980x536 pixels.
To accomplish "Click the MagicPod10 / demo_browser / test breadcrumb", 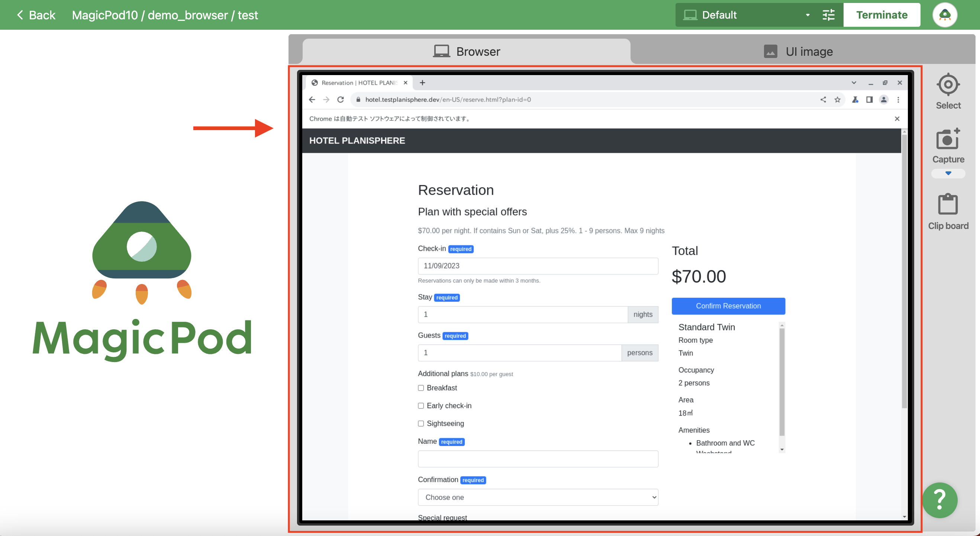I will click(165, 15).
